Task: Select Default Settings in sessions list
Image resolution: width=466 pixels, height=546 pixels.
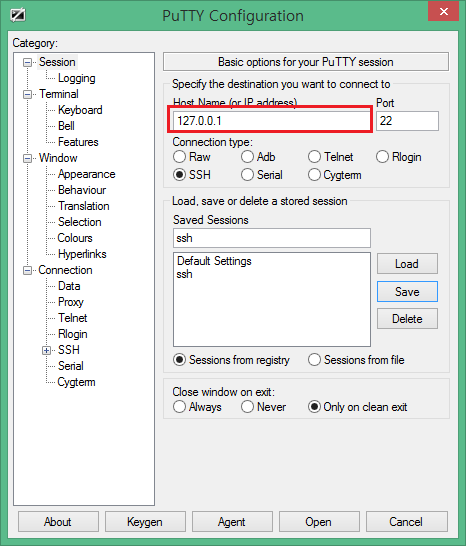Action: (x=214, y=261)
